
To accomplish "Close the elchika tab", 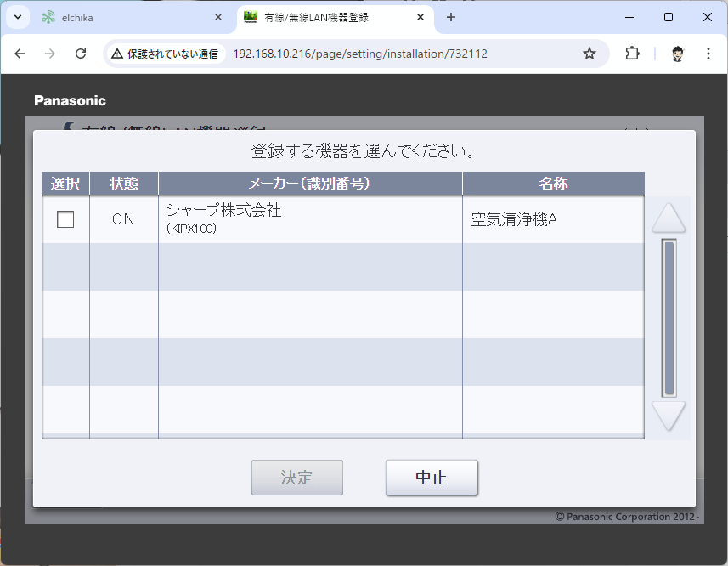I will point(218,17).
